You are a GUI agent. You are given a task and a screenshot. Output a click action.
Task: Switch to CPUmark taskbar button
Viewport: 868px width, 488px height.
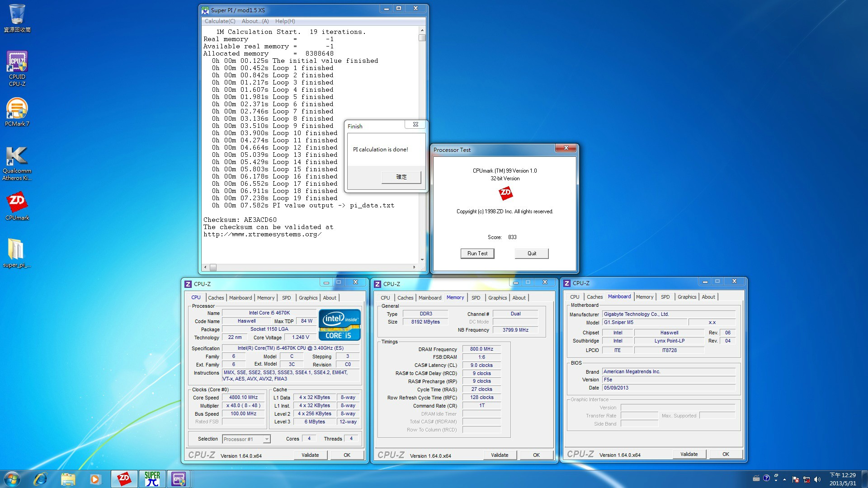coord(124,479)
